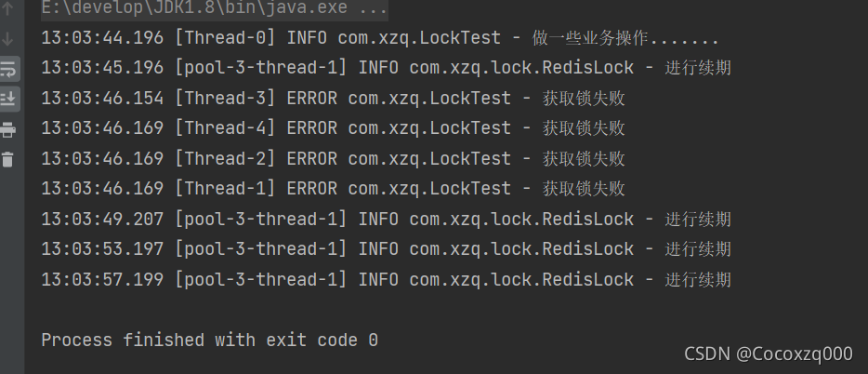This screenshot has height=374, width=868.
Task: Click the Down the Stack Trace arrow
Action: pos(7,39)
